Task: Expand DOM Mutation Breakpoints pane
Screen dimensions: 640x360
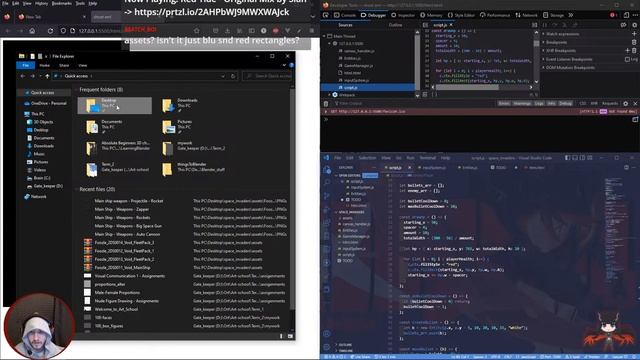Action: click(x=543, y=67)
